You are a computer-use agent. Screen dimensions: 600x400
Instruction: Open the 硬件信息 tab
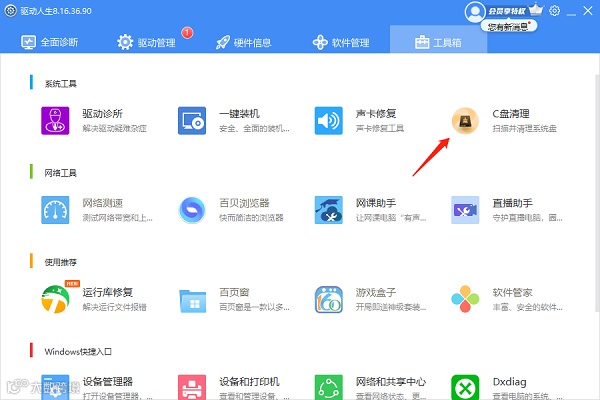243,42
